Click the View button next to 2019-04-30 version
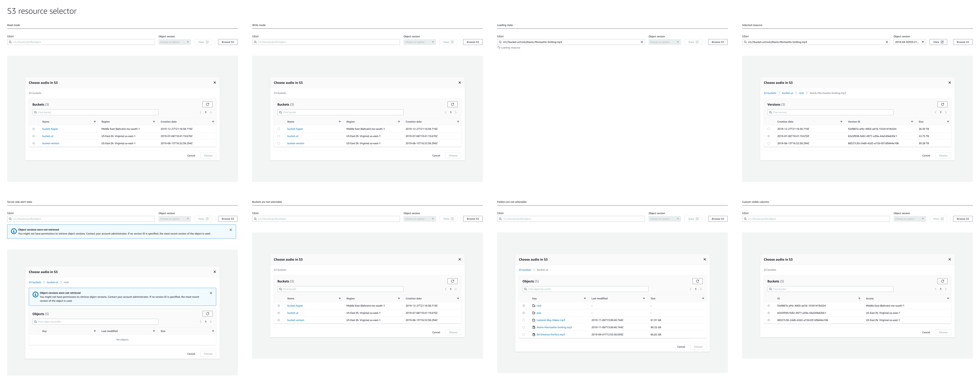This screenshot has width=980, height=390. click(938, 42)
